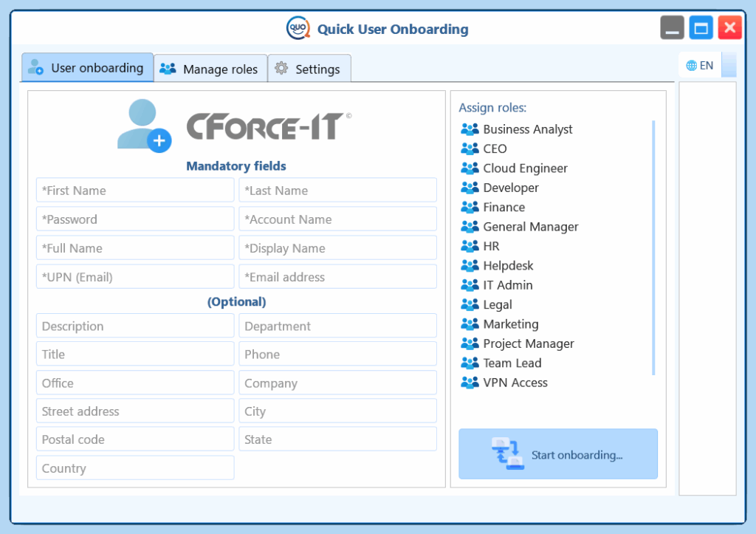Click into the Department field
The height and width of the screenshot is (534, 756).
pos(337,326)
